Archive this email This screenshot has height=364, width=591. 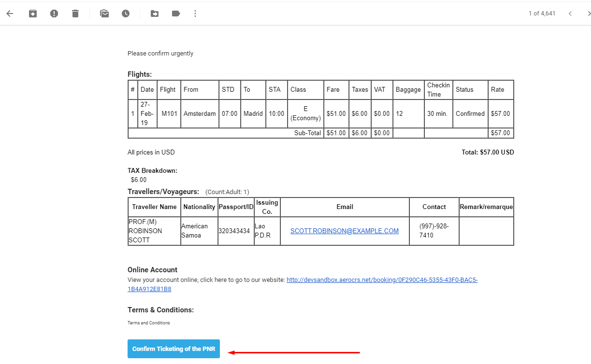(x=33, y=14)
